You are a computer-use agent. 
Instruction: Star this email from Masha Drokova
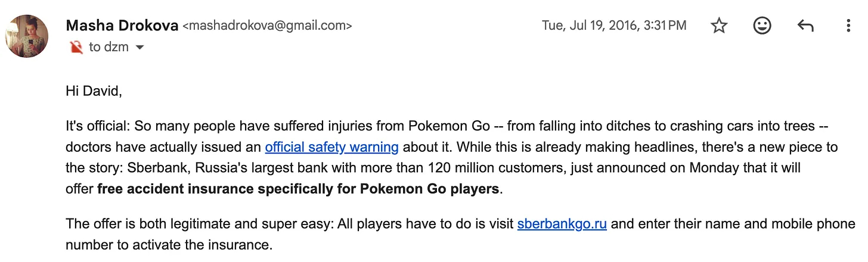pyautogui.click(x=720, y=26)
